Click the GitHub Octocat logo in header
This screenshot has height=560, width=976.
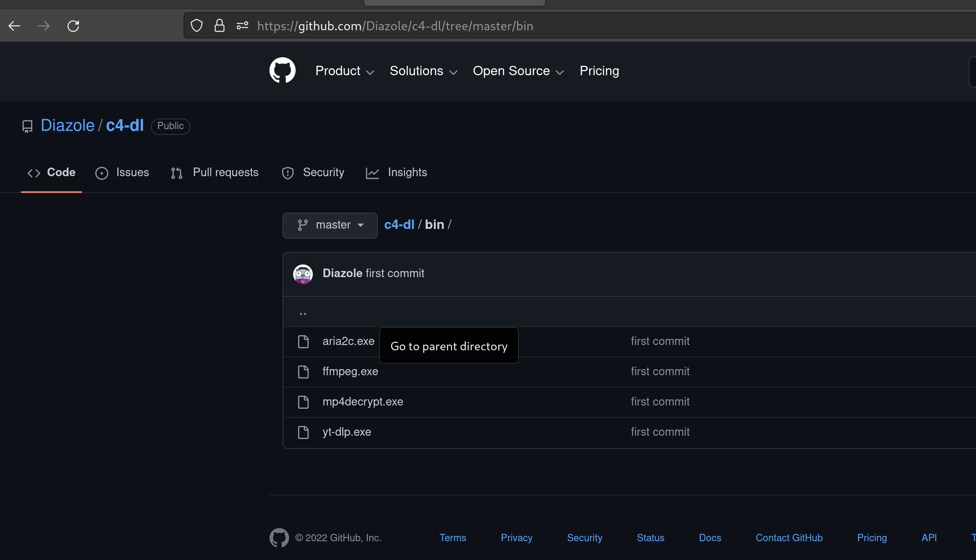pos(282,70)
